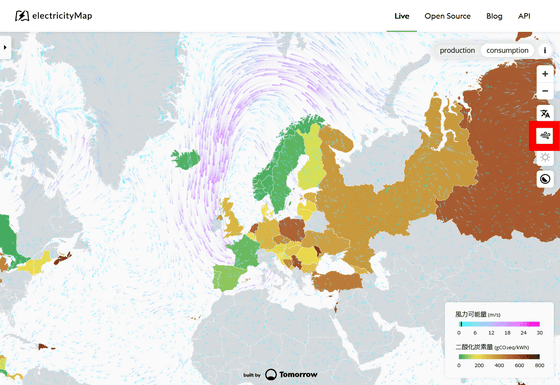Screen dimensions: 560x385
Task: Click the wind potential color scale
Action: (499, 324)
